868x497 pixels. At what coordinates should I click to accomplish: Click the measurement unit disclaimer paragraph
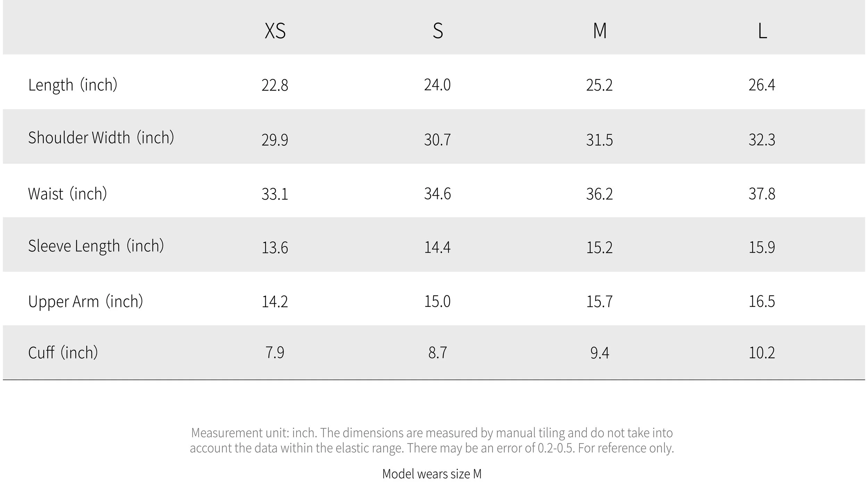tap(432, 440)
